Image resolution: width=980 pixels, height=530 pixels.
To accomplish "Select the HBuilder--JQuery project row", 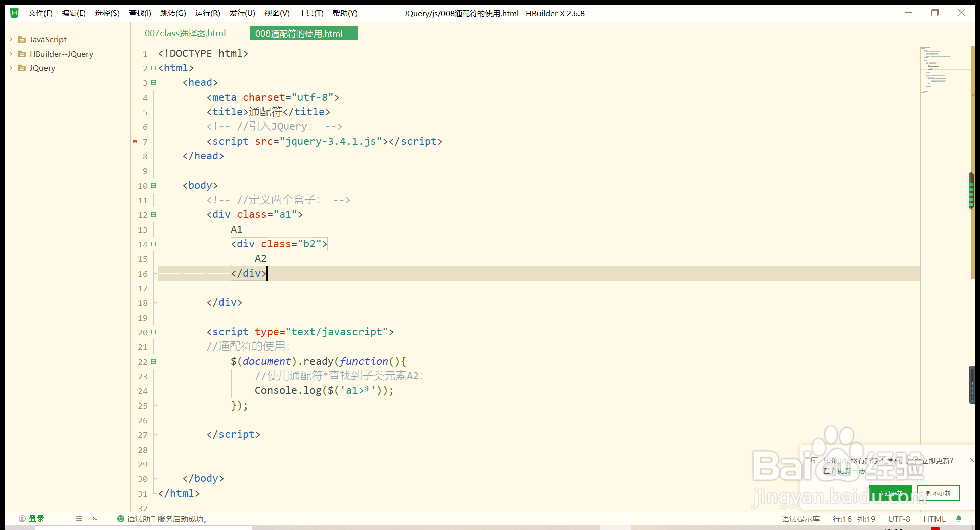I will (68, 54).
